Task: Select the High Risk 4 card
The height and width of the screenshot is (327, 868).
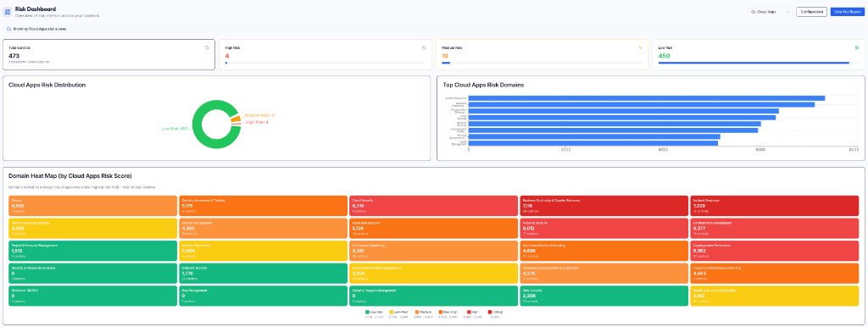Action: click(x=325, y=55)
